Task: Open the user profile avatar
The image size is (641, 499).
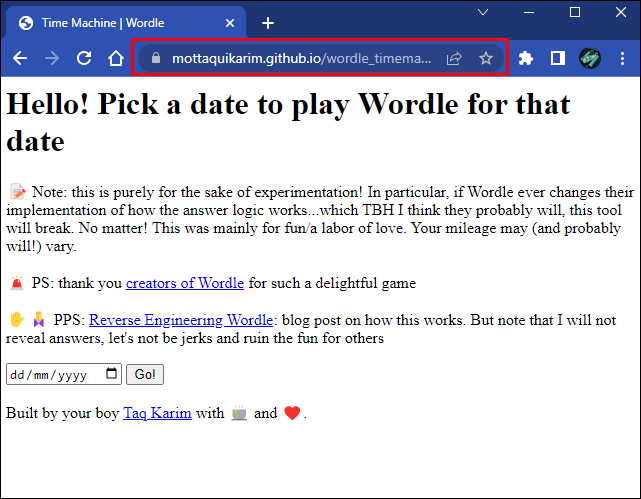Action: click(x=590, y=58)
